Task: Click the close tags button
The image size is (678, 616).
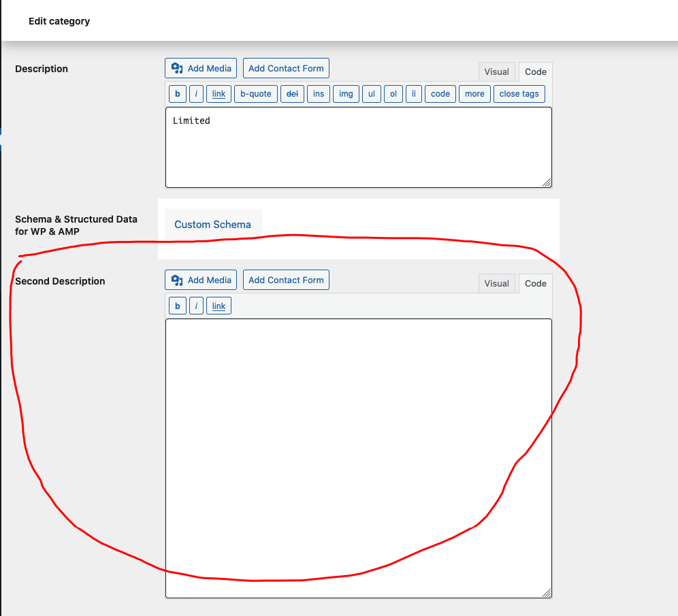Action: pyautogui.click(x=519, y=94)
